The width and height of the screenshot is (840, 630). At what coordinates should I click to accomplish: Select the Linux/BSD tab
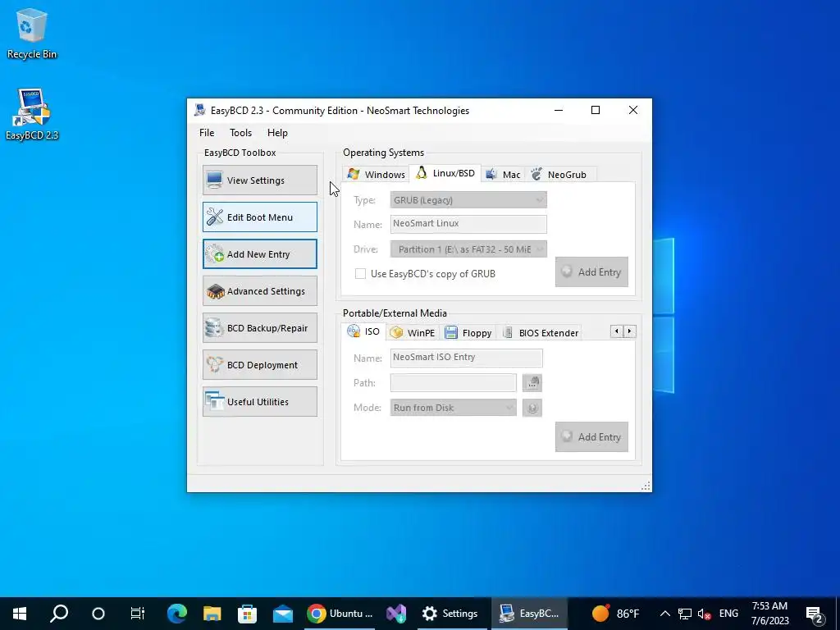point(445,173)
